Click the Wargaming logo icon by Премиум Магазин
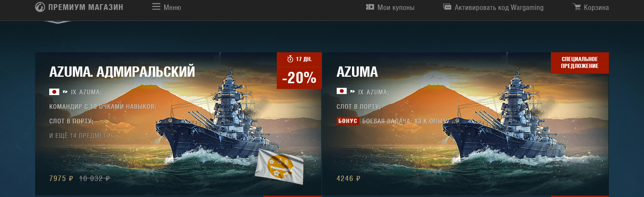Image resolution: width=644 pixels, height=197 pixels. pyautogui.click(x=40, y=7)
